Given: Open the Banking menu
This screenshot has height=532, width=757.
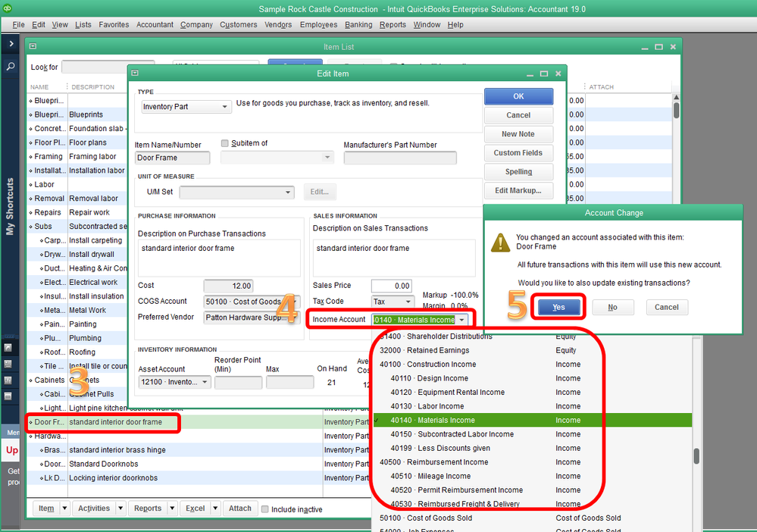Looking at the screenshot, I should click(x=358, y=24).
